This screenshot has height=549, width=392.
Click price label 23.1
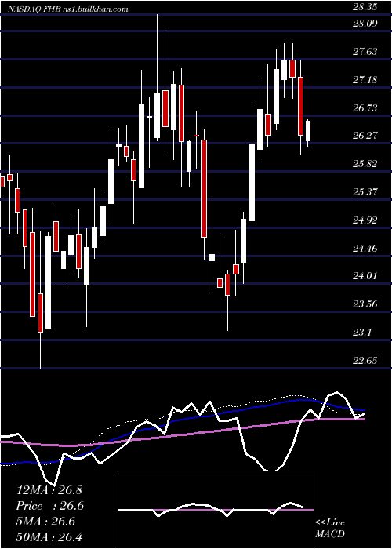click(362, 333)
